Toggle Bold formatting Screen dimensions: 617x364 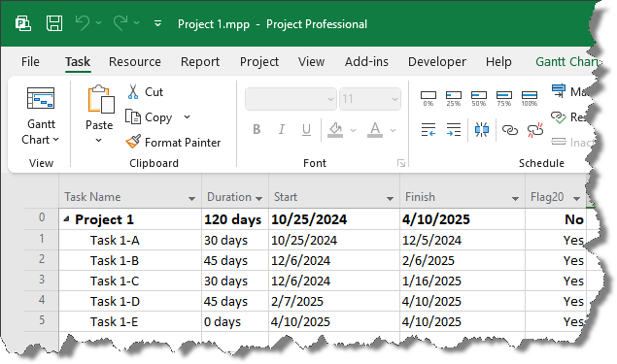point(257,129)
